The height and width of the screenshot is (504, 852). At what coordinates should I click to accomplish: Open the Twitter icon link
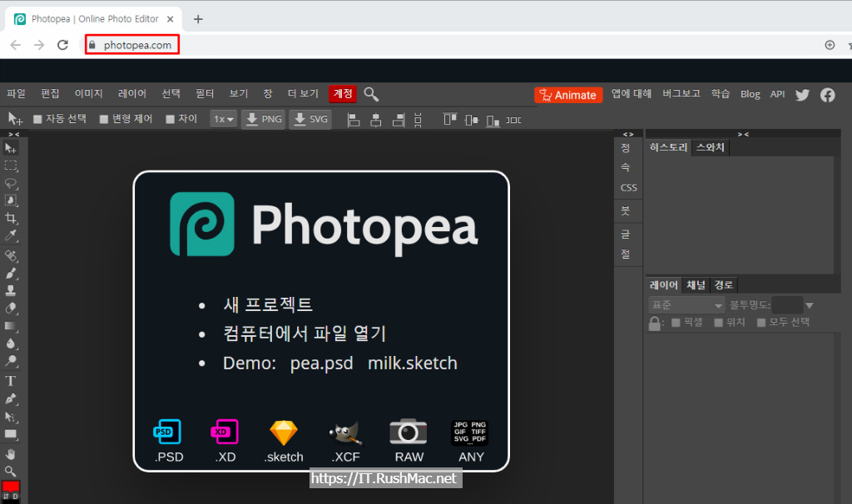coord(803,95)
